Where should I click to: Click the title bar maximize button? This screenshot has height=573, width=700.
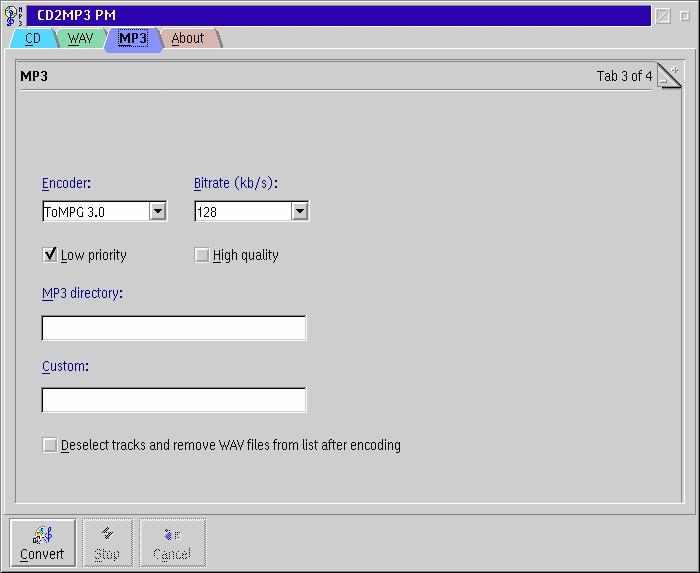684,16
